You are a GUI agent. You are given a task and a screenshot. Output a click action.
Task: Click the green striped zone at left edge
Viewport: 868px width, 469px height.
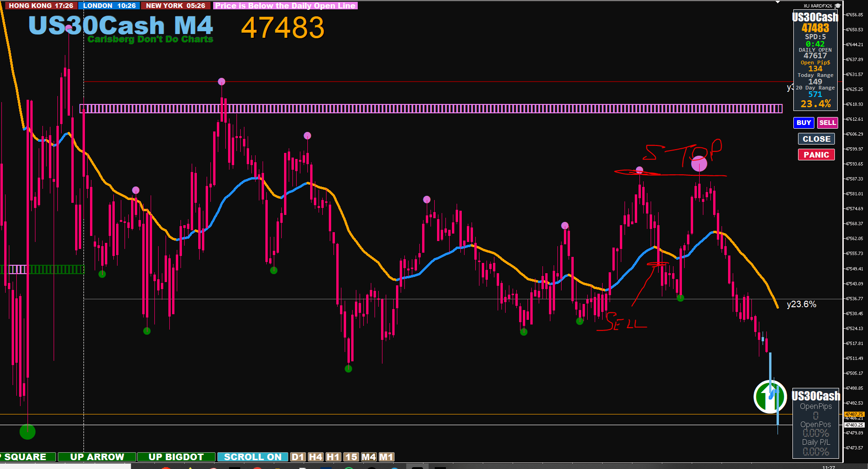pos(42,269)
